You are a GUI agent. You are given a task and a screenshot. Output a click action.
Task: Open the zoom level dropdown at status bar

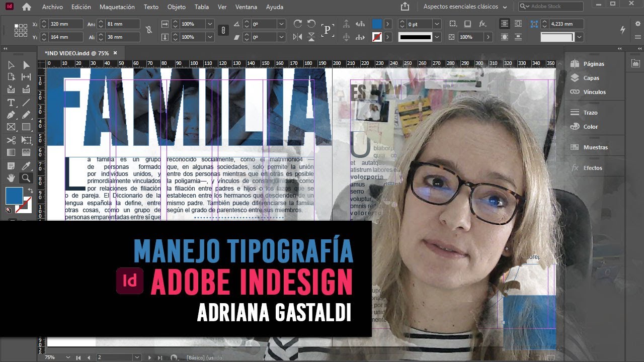point(68,357)
